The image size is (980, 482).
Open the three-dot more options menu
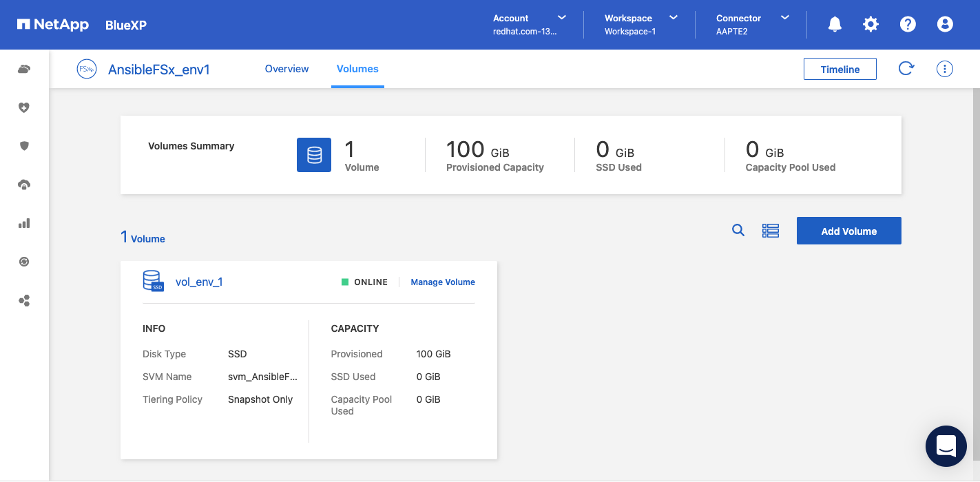tap(945, 69)
